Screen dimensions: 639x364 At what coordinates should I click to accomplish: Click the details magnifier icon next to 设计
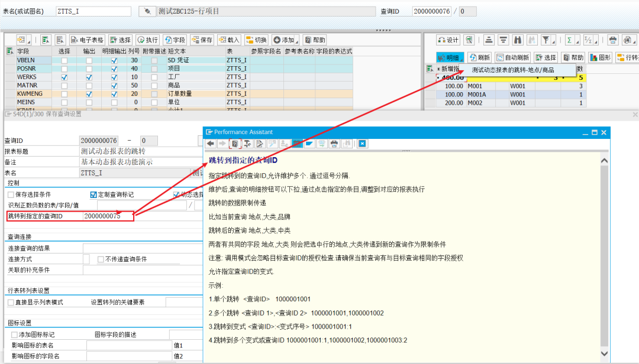(x=469, y=40)
